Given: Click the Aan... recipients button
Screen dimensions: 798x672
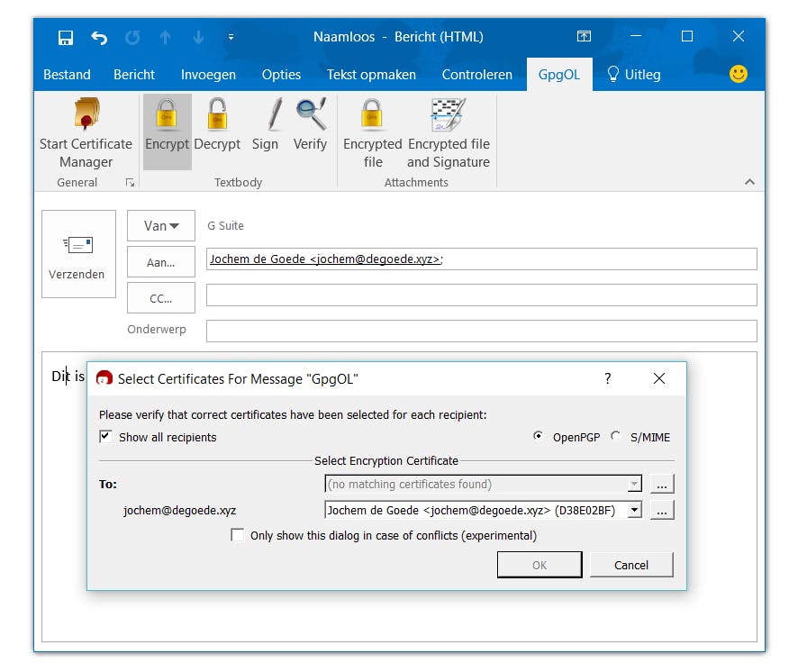Looking at the screenshot, I should pyautogui.click(x=161, y=261).
